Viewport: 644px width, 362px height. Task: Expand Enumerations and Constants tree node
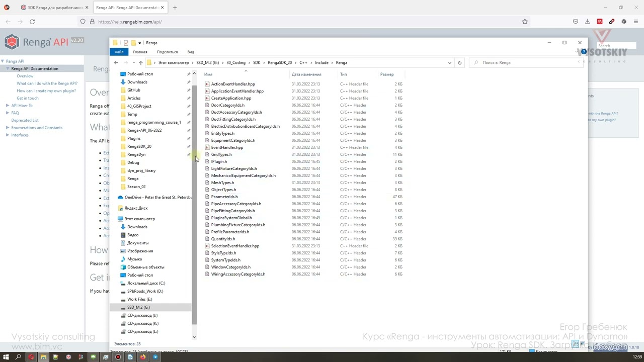coord(8,128)
